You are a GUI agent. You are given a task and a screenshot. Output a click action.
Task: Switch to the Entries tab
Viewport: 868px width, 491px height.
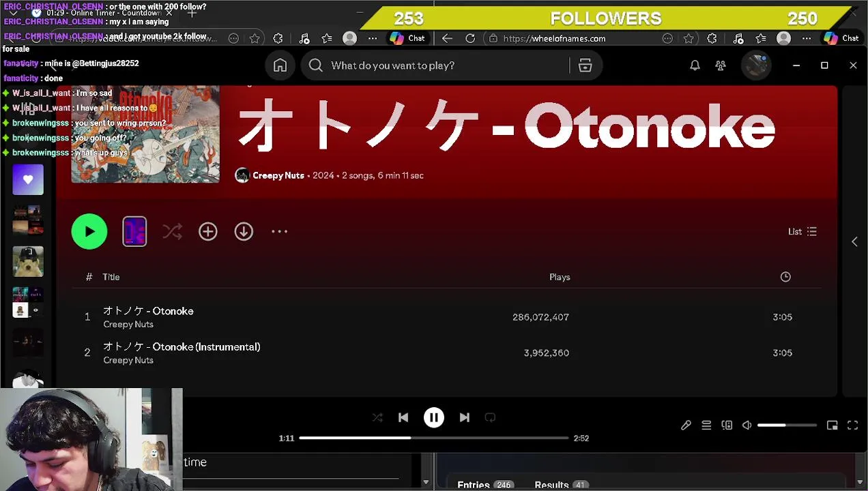click(484, 485)
